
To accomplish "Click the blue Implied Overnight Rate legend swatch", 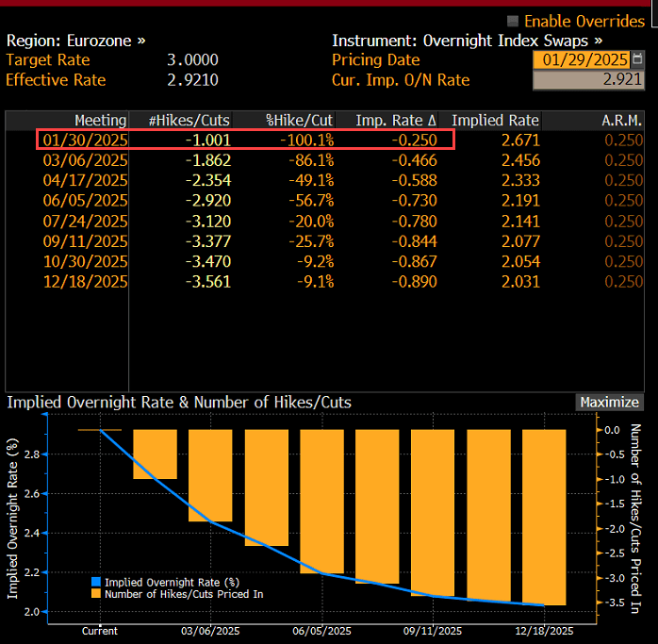I will [x=96, y=582].
